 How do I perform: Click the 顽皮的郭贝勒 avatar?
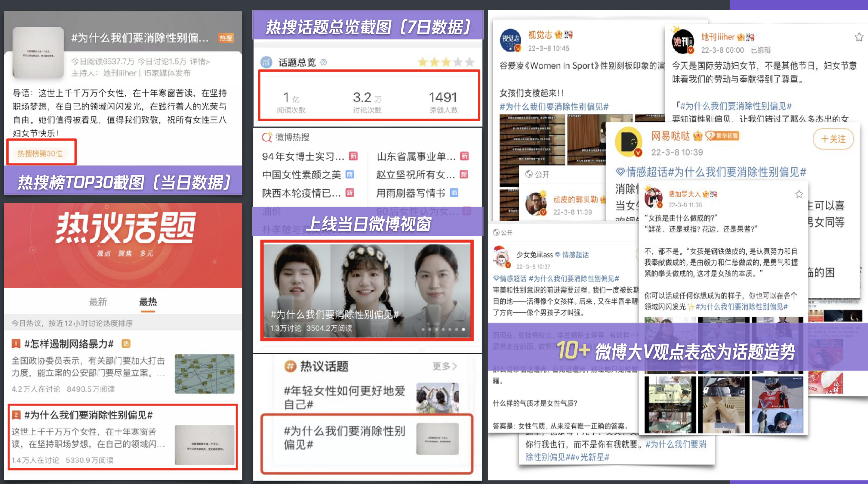pyautogui.click(x=536, y=204)
